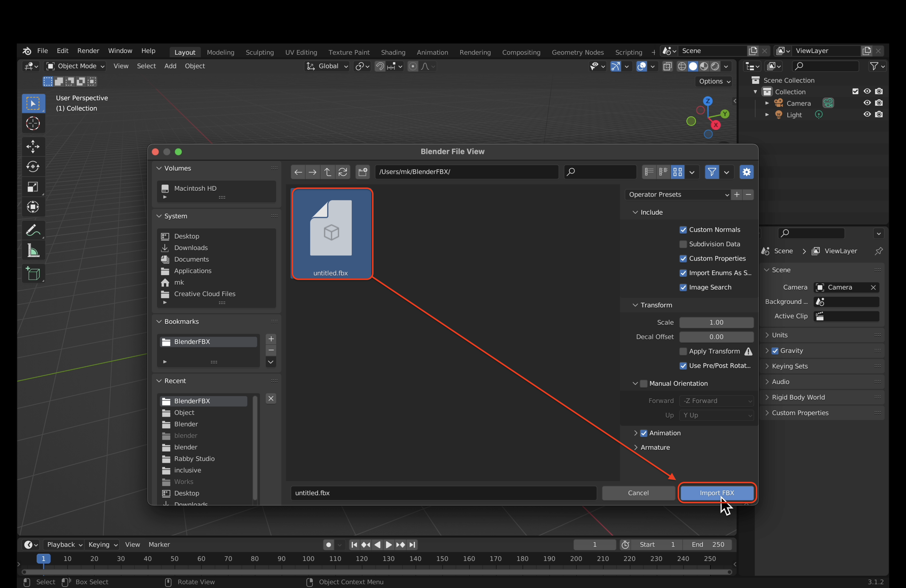The height and width of the screenshot is (588, 906).
Task: Toggle Custom Normals checkbox
Action: 683,230
